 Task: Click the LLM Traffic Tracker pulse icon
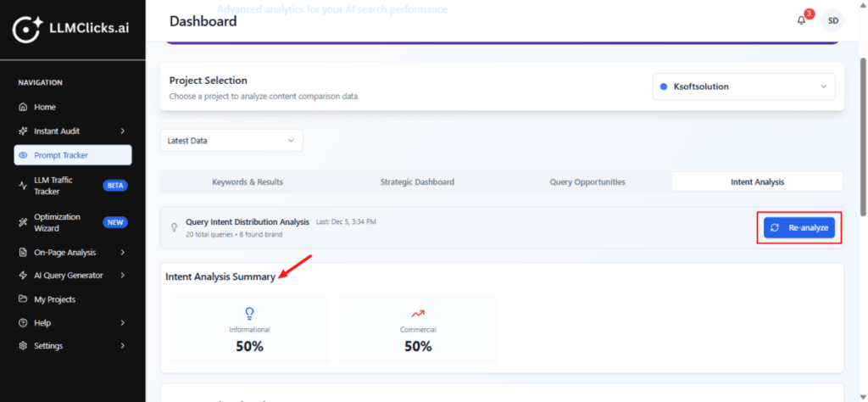click(23, 186)
